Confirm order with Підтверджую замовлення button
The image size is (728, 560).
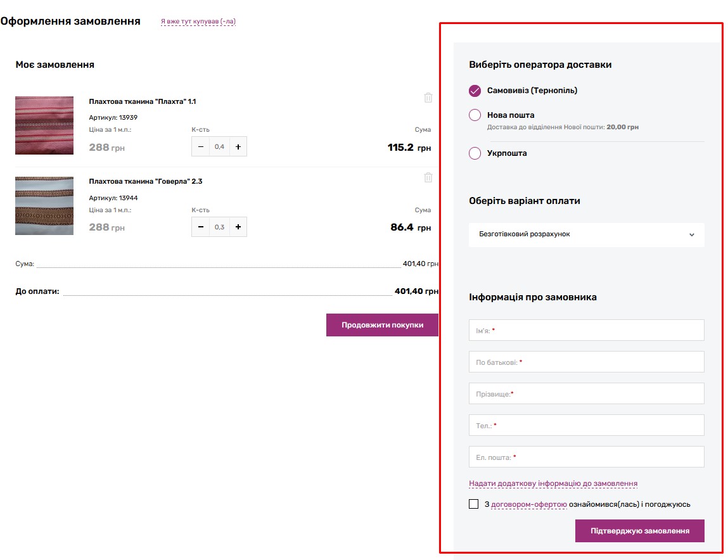click(x=640, y=531)
